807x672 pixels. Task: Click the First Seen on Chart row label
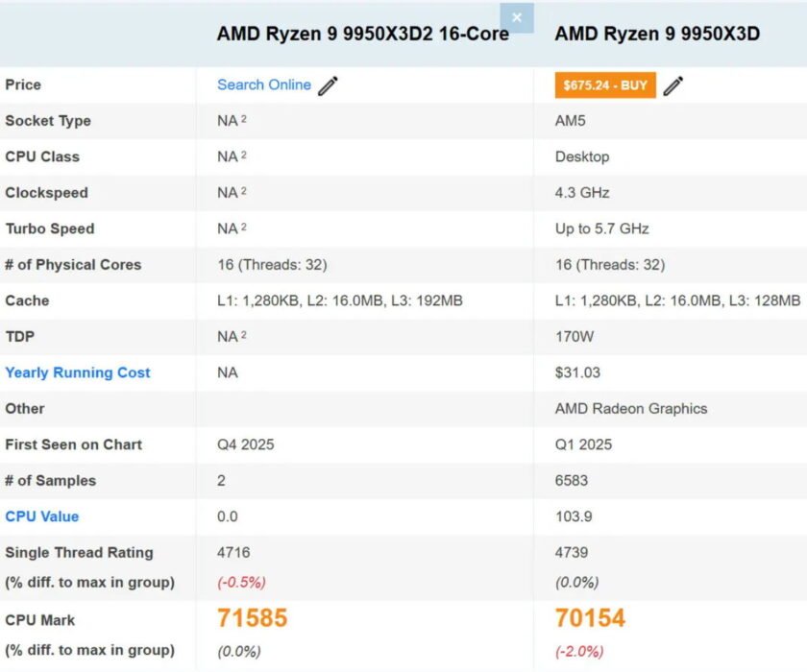click(x=74, y=444)
